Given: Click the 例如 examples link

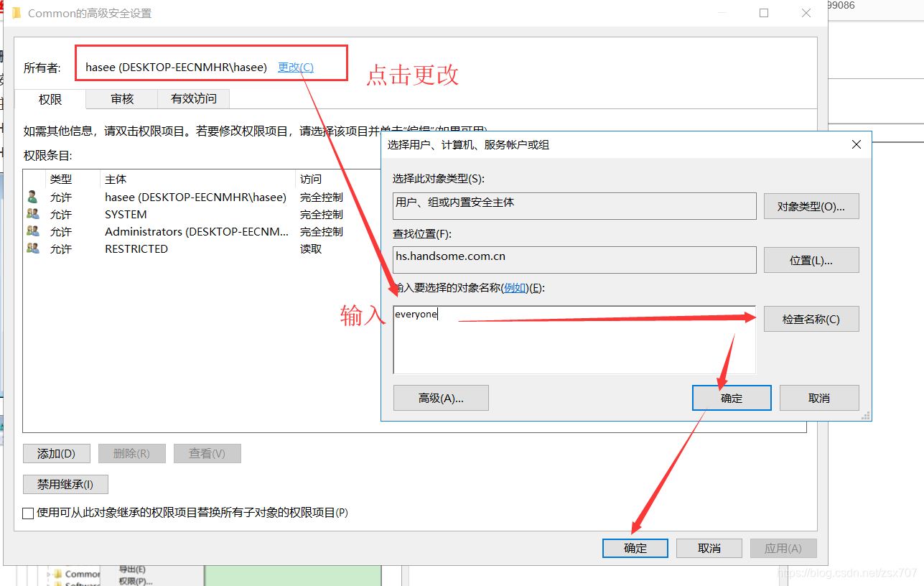Looking at the screenshot, I should coord(515,288).
